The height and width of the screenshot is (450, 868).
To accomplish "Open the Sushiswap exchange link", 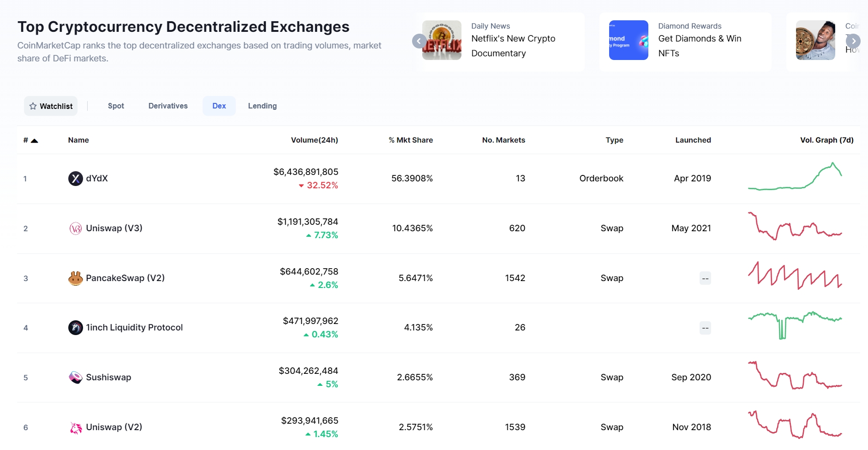I will tap(108, 378).
